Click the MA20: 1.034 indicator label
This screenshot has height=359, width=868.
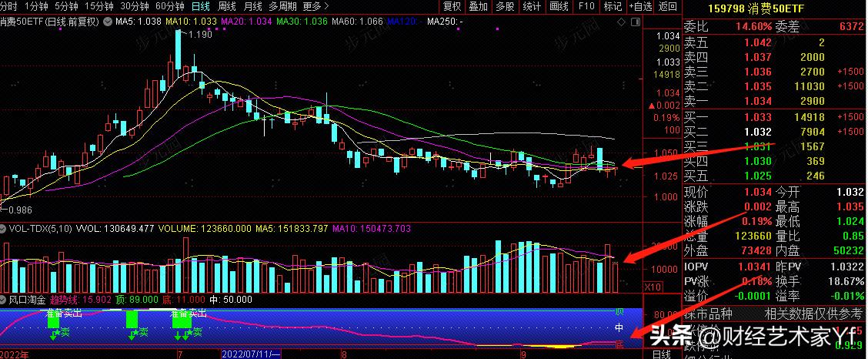point(246,22)
